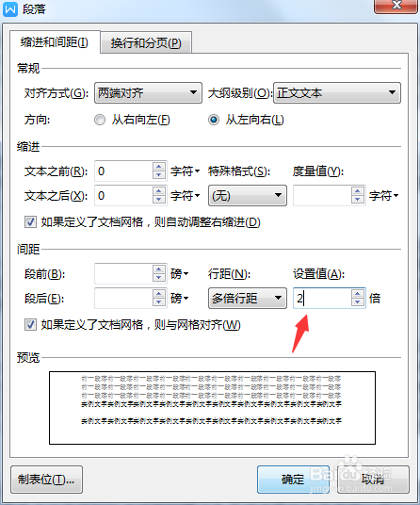Viewport: 420px width, 505px height.
Task: Decrease the 文本之前 value with down arrow
Action: (158, 175)
